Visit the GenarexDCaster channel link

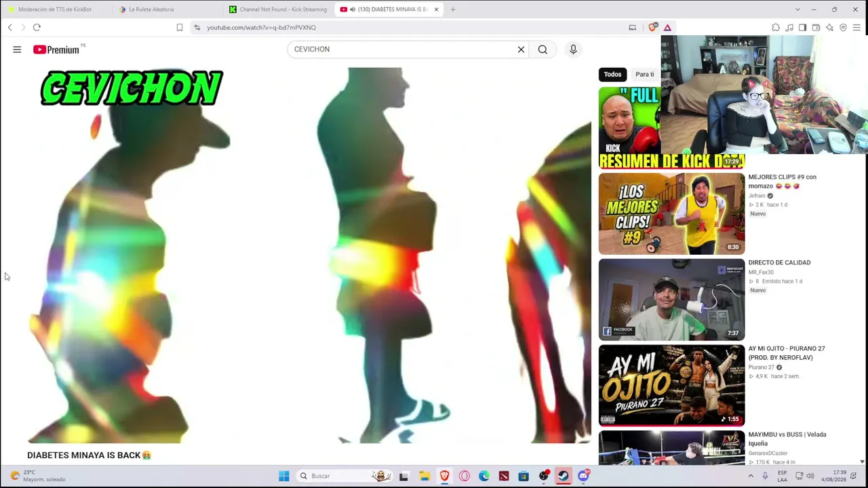768,453
